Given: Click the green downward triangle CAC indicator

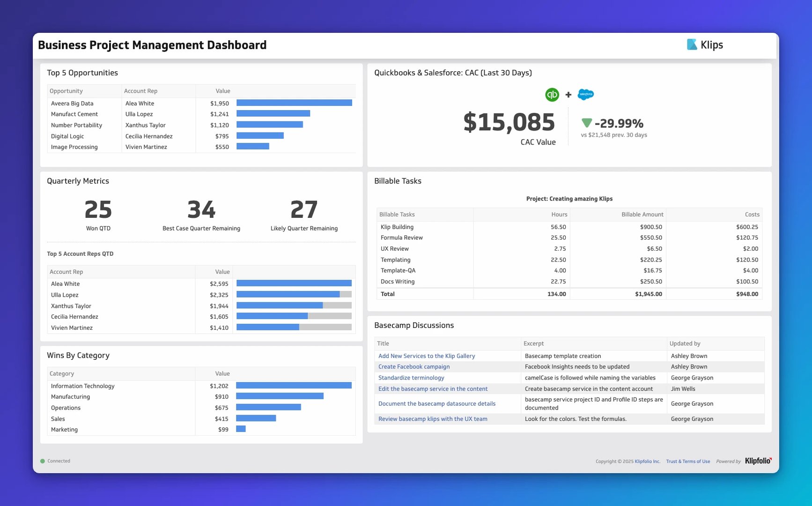Looking at the screenshot, I should click(587, 123).
